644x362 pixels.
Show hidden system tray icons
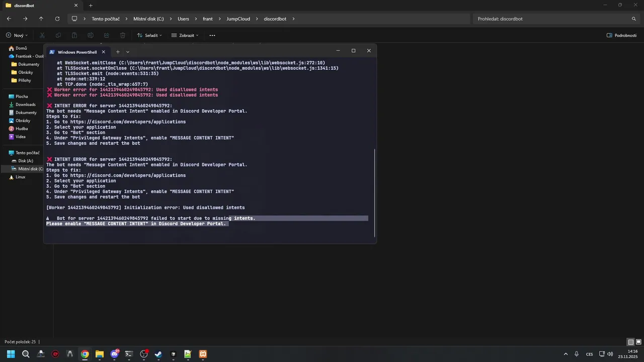coord(566,354)
